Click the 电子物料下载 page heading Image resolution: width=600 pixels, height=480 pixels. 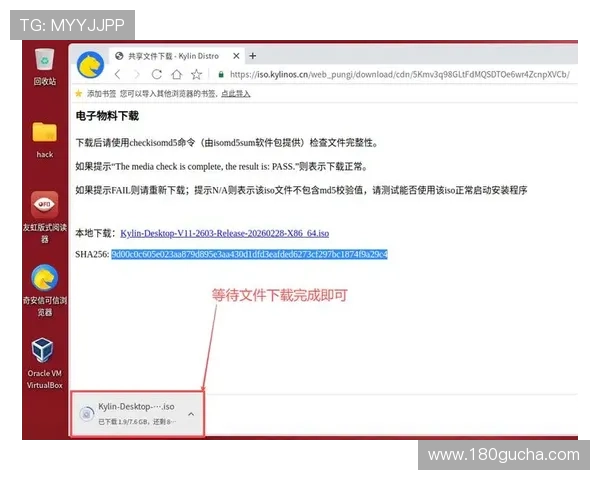coord(107,116)
